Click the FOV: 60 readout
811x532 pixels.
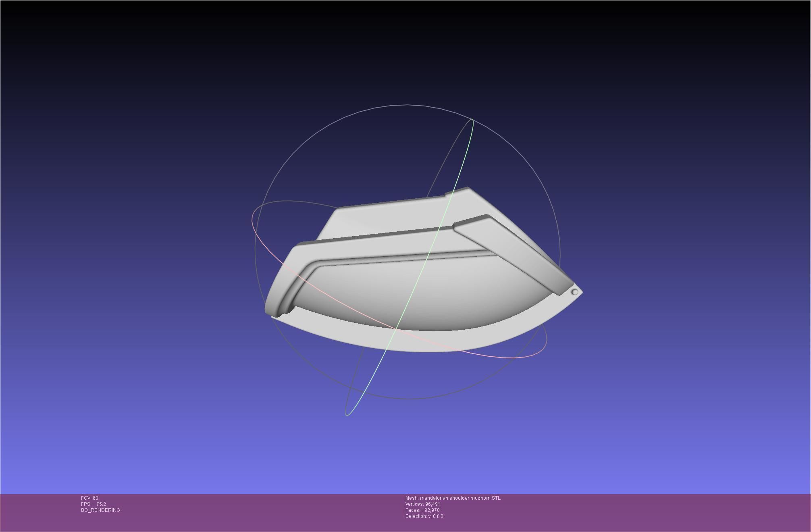tap(89, 498)
